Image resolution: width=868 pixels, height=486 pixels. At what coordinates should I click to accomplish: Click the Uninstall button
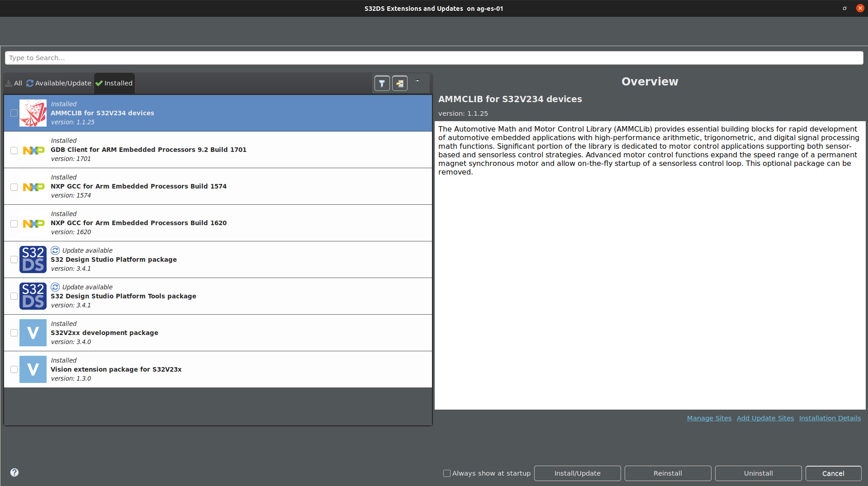point(758,473)
